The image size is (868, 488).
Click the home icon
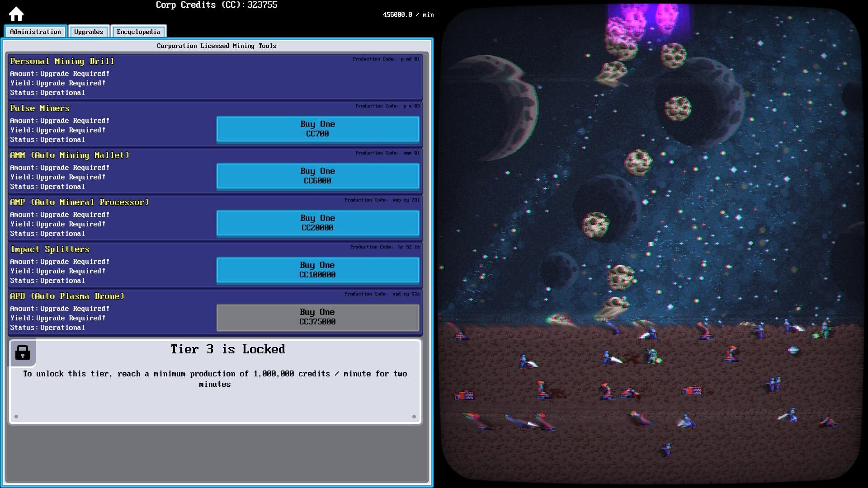tap(16, 14)
